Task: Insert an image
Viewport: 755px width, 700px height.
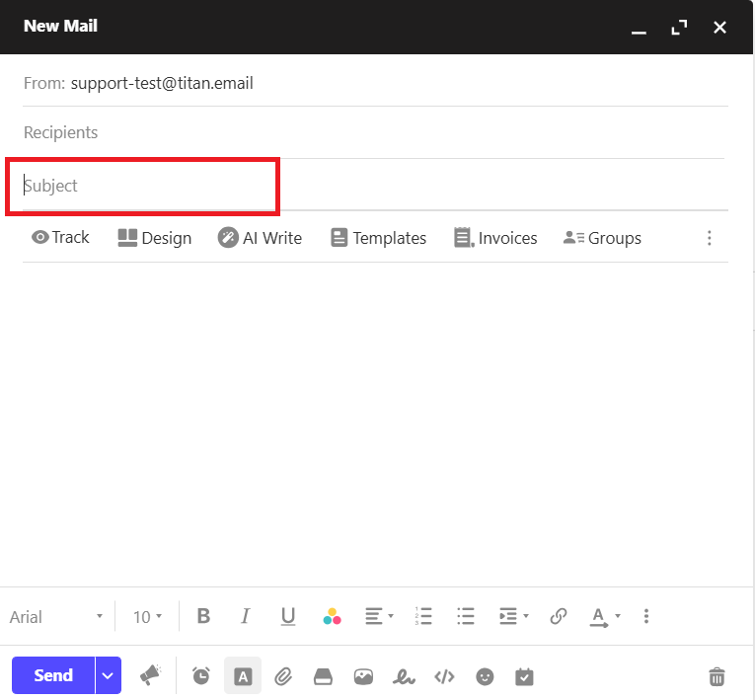Action: click(x=363, y=677)
